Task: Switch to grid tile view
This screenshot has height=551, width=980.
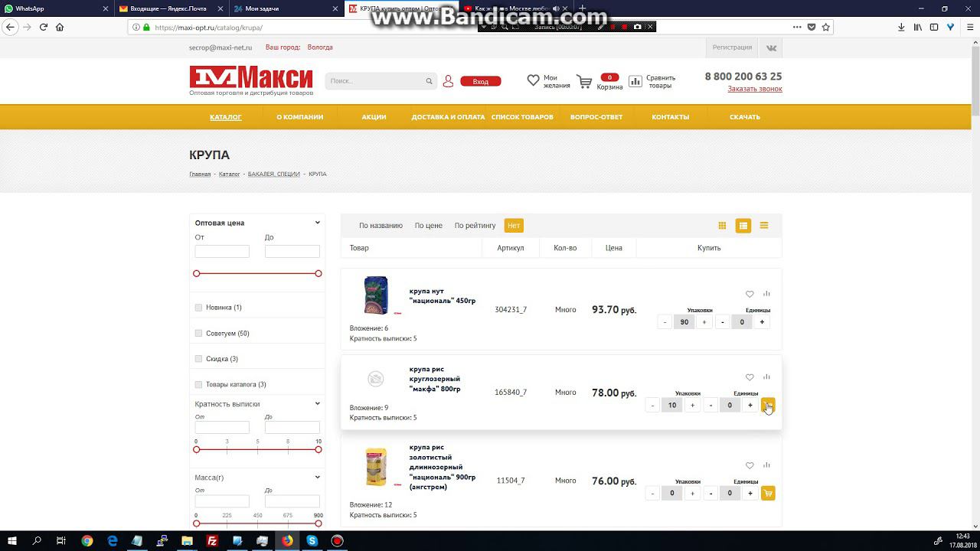Action: click(x=722, y=226)
